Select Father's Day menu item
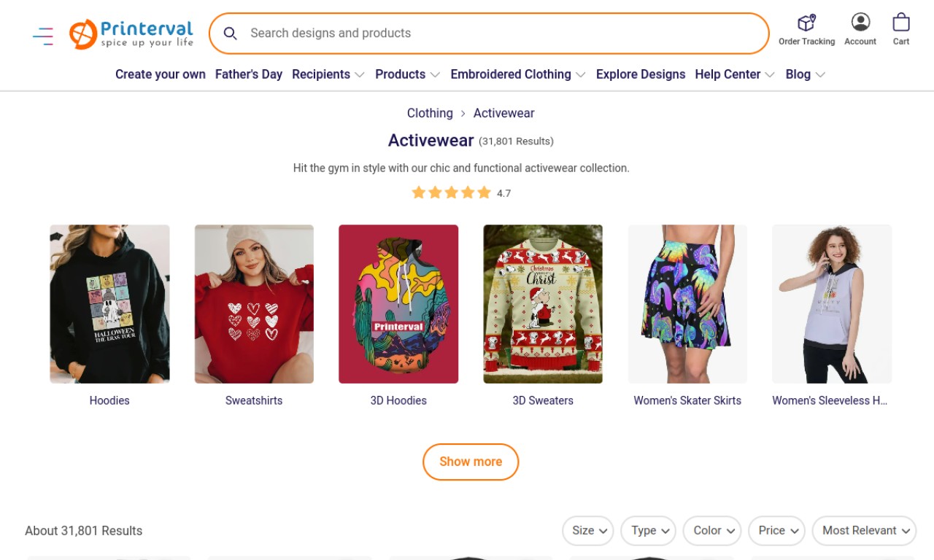Image resolution: width=934 pixels, height=560 pixels. pos(249,74)
